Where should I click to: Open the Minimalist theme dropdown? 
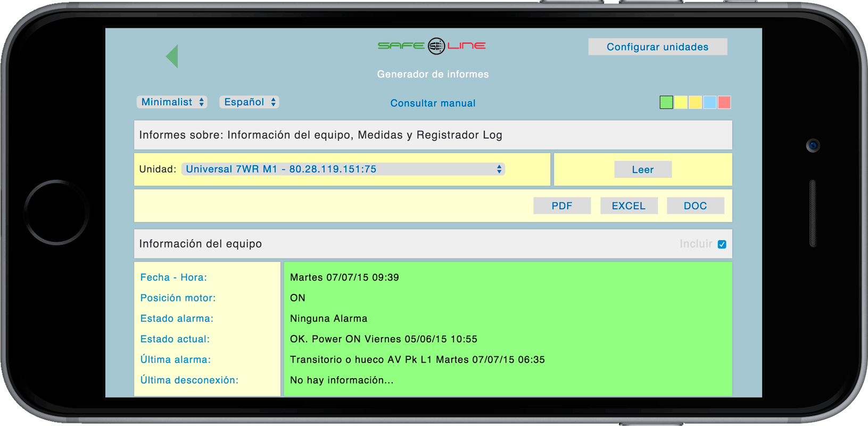pos(172,102)
